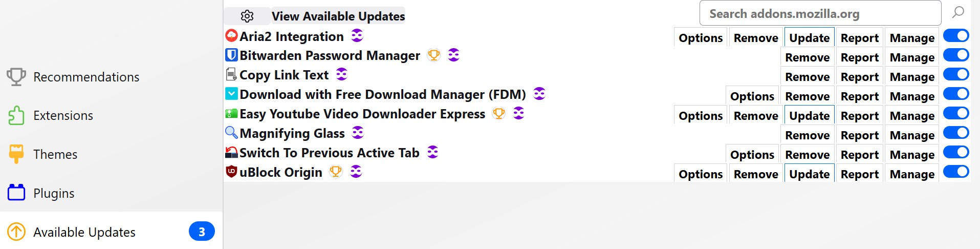Image resolution: width=980 pixels, height=249 pixels.
Task: Click the uBlock Origin shield icon
Action: pos(231,172)
